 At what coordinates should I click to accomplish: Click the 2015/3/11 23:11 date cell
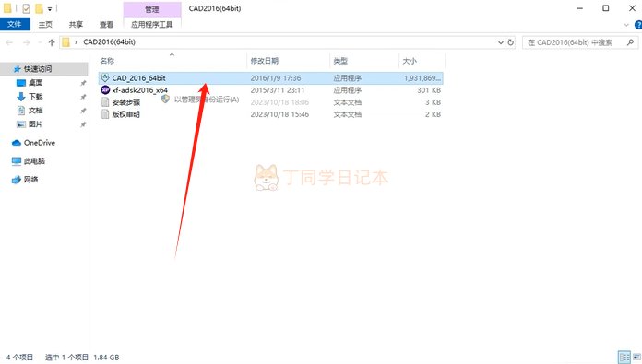pyautogui.click(x=278, y=90)
